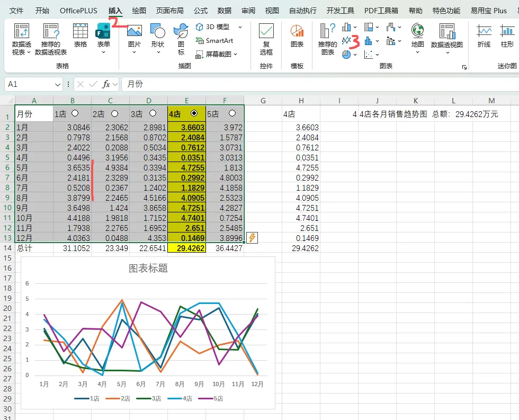Click cell 4店各月销售趋势图 title text

(393, 114)
